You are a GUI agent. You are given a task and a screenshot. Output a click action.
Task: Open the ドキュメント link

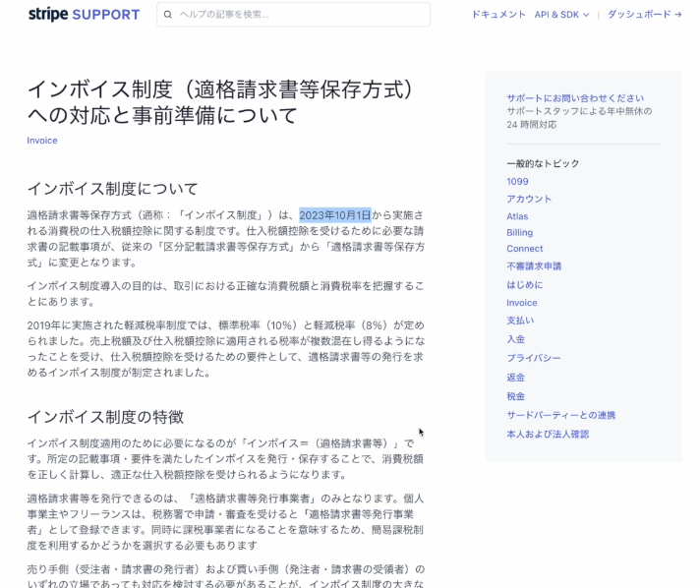[498, 15]
